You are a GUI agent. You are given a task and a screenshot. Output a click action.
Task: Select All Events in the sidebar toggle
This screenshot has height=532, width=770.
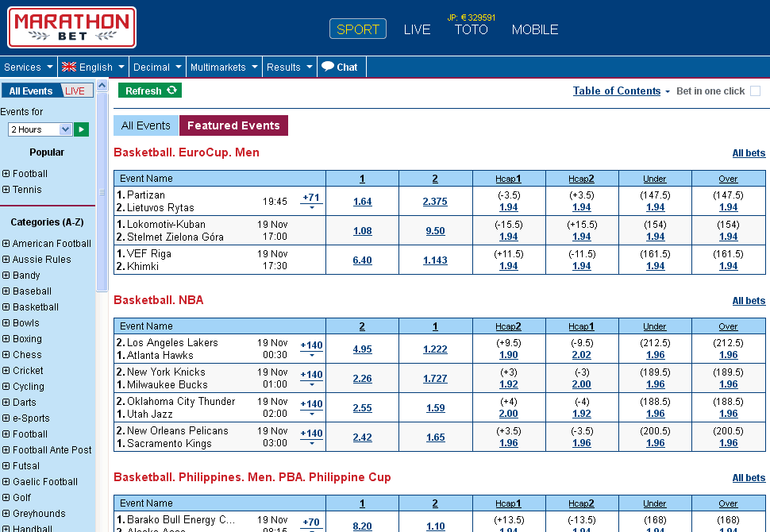(x=31, y=91)
